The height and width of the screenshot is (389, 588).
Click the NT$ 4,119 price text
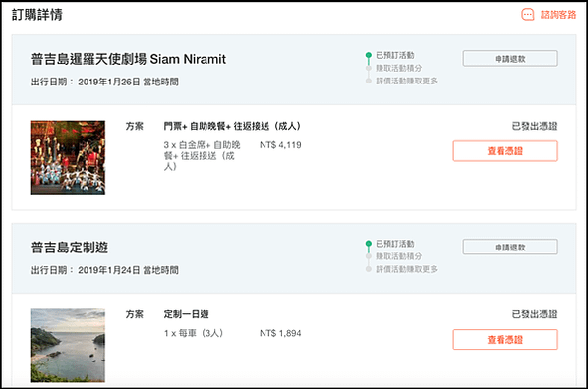tap(280, 145)
